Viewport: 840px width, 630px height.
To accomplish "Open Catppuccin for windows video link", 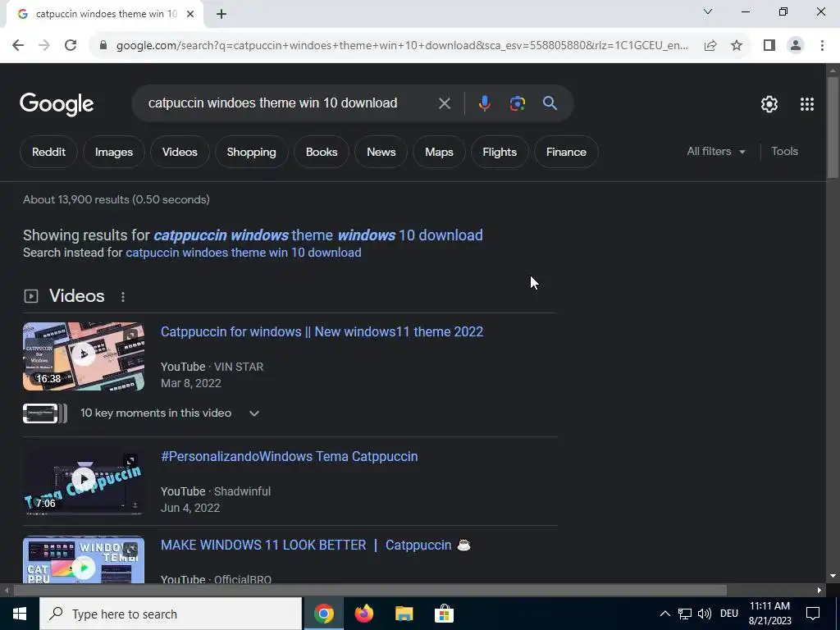I will point(322,331).
